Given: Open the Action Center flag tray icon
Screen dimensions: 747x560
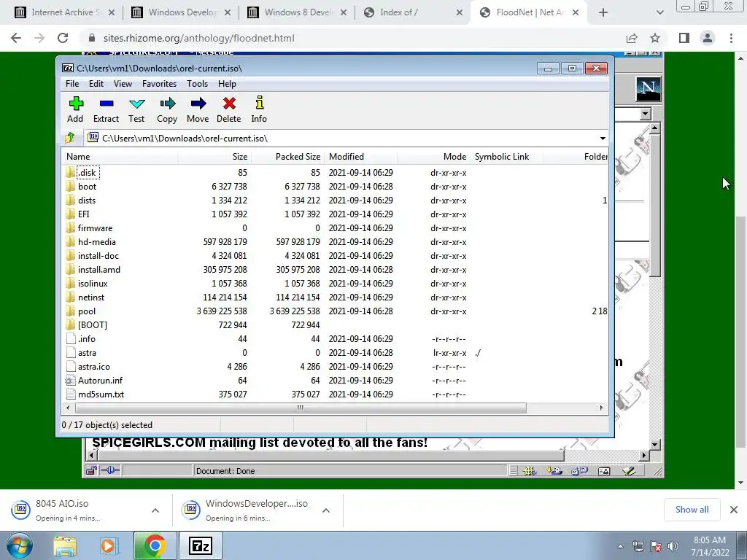Looking at the screenshot, I should [x=656, y=545].
